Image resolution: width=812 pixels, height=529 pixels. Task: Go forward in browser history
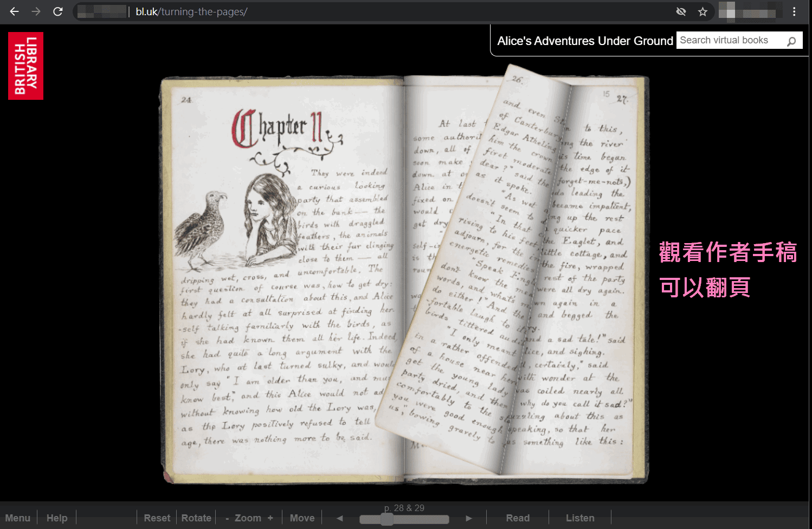pos(36,11)
